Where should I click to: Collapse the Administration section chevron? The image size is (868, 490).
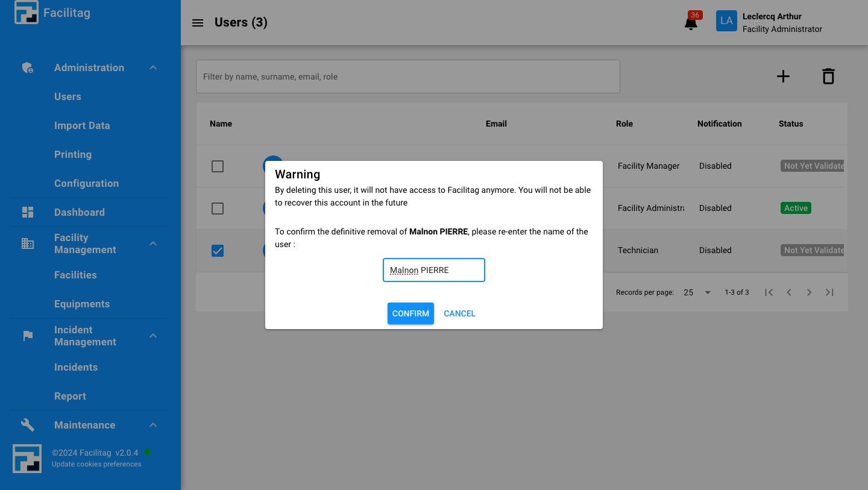[x=153, y=68]
